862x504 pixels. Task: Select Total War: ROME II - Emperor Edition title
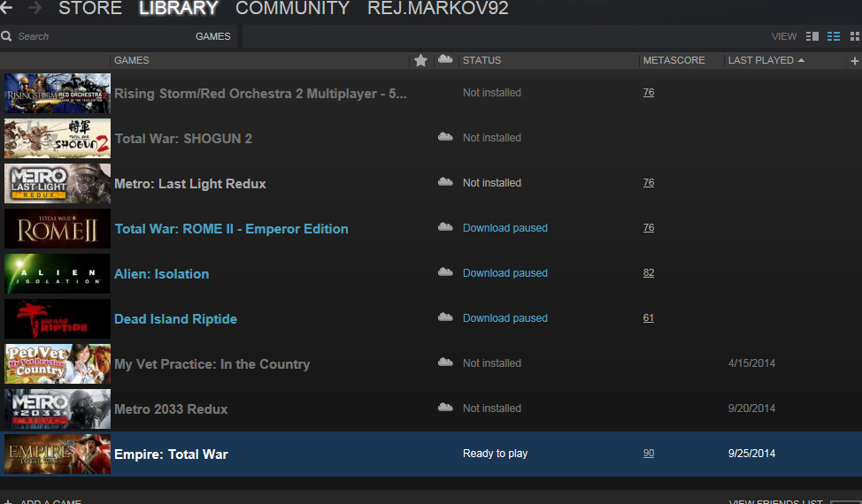(x=232, y=228)
